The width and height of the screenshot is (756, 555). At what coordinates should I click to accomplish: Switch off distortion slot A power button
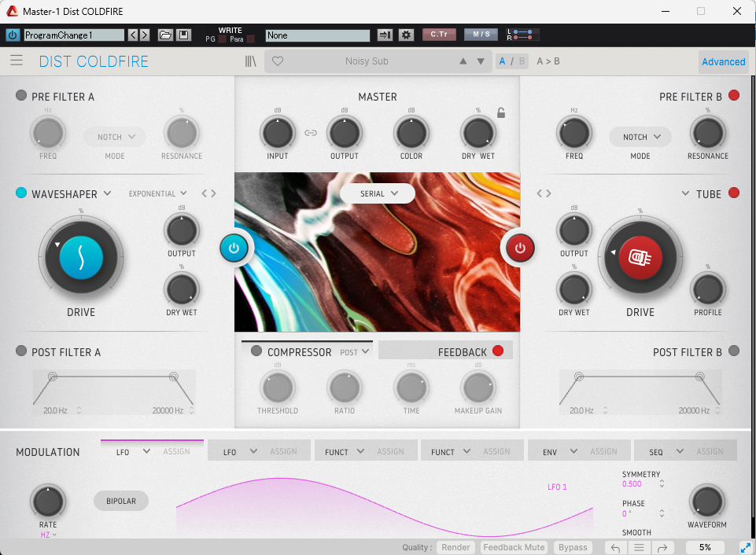(234, 248)
